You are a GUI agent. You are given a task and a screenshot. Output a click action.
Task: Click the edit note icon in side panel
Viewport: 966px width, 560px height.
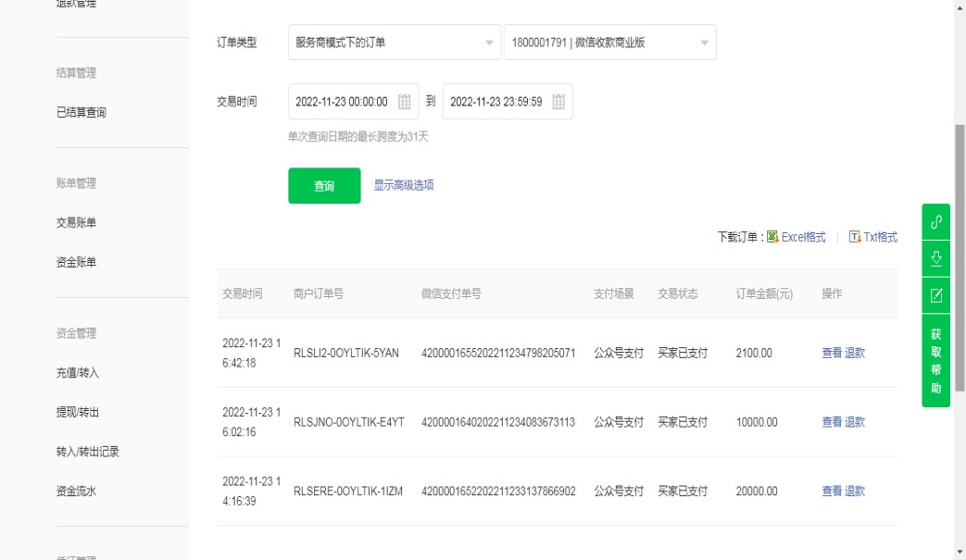click(x=935, y=295)
